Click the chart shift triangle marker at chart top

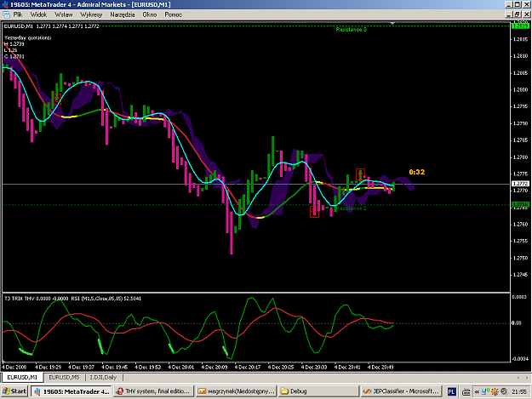(x=392, y=23)
